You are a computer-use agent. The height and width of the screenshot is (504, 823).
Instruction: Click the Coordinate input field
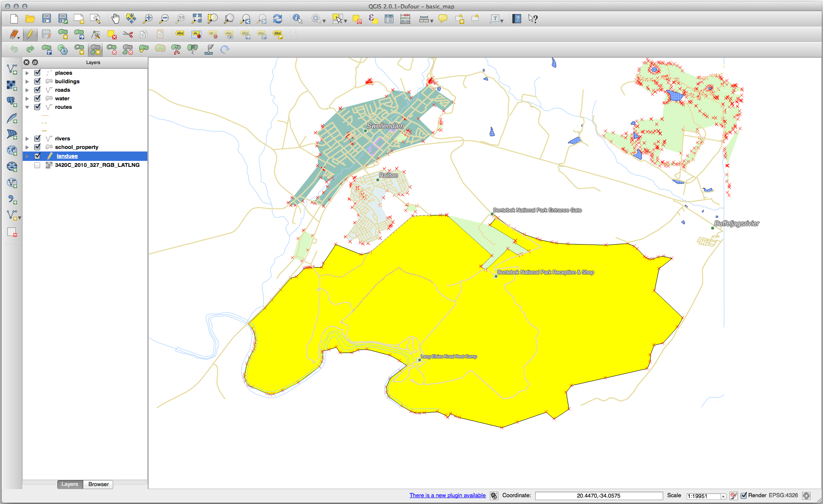tap(598, 496)
